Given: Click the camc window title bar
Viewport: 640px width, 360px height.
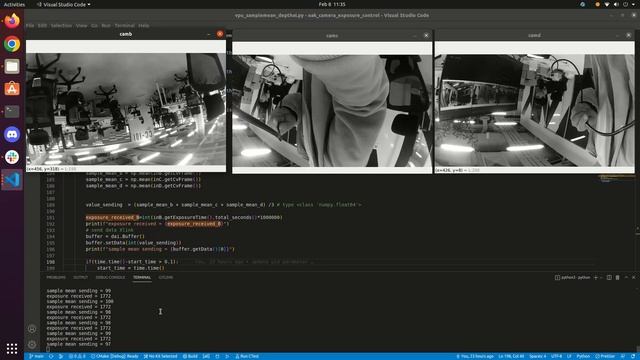Looking at the screenshot, I should tap(332, 36).
